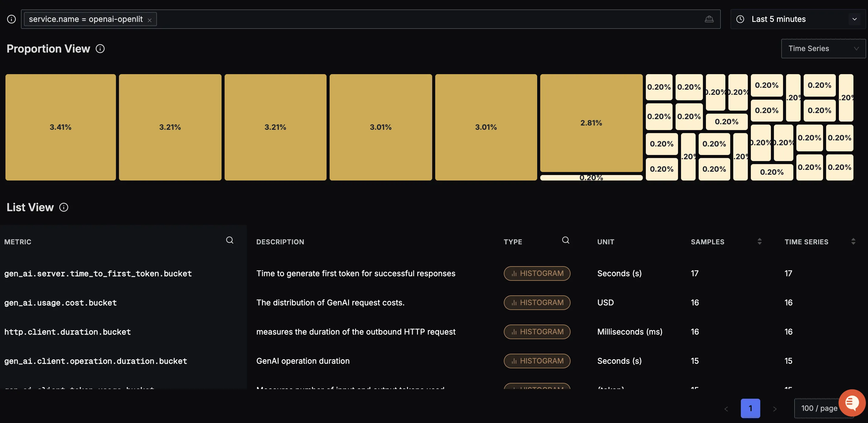Click the info icon left of filter bar
The width and height of the screenshot is (868, 423).
click(x=12, y=19)
